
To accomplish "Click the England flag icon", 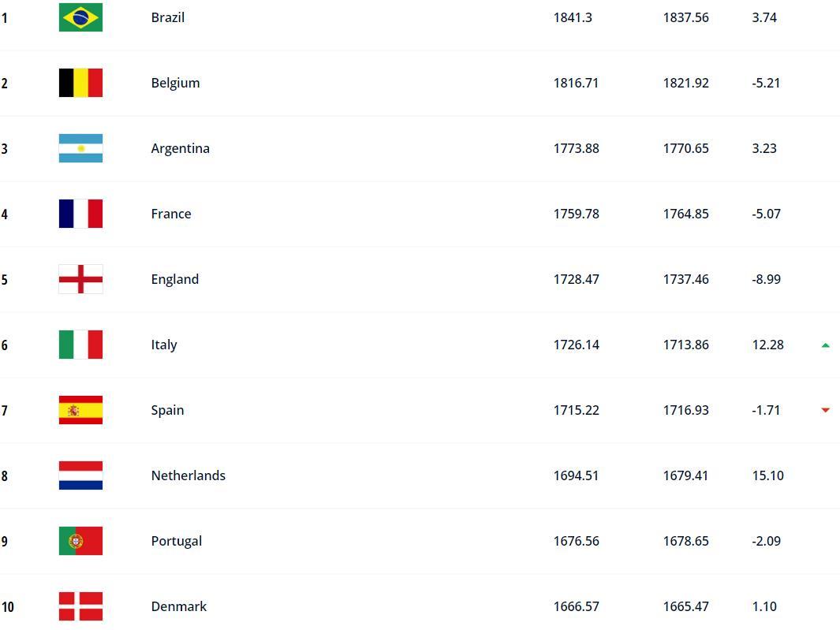I will [x=80, y=279].
